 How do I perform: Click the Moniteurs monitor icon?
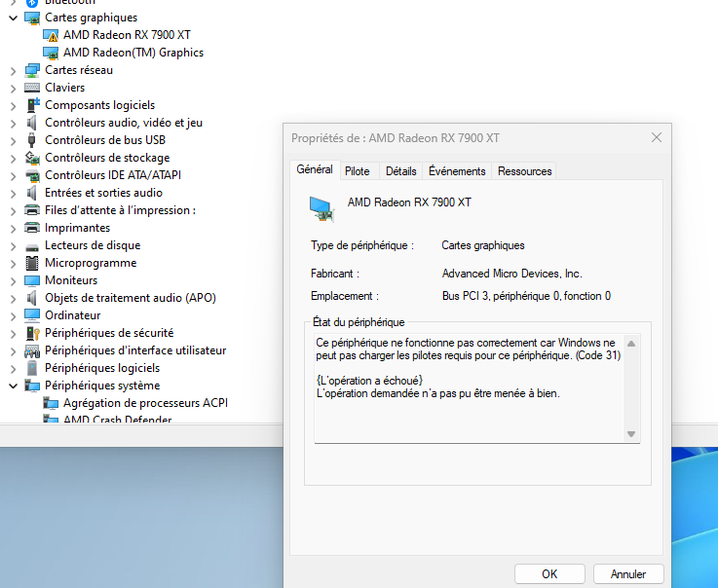32,280
